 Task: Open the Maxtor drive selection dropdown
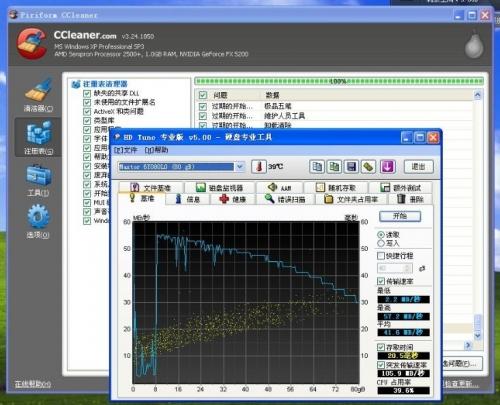(240, 166)
